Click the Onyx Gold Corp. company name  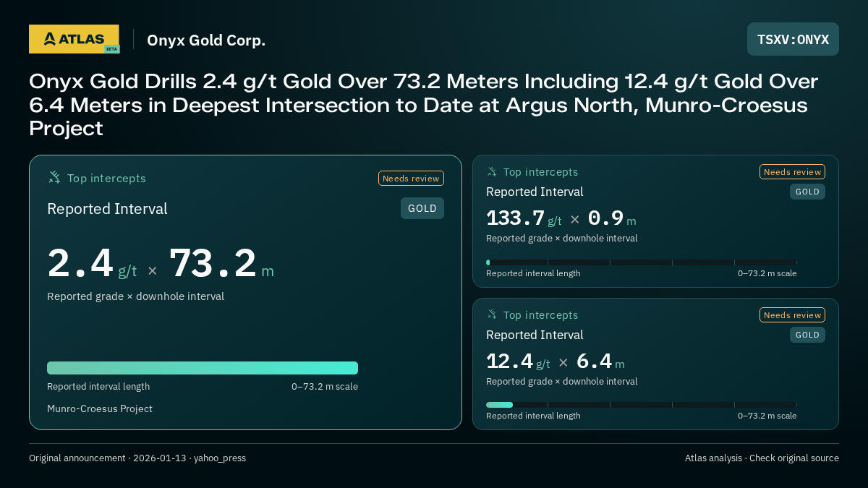(206, 40)
